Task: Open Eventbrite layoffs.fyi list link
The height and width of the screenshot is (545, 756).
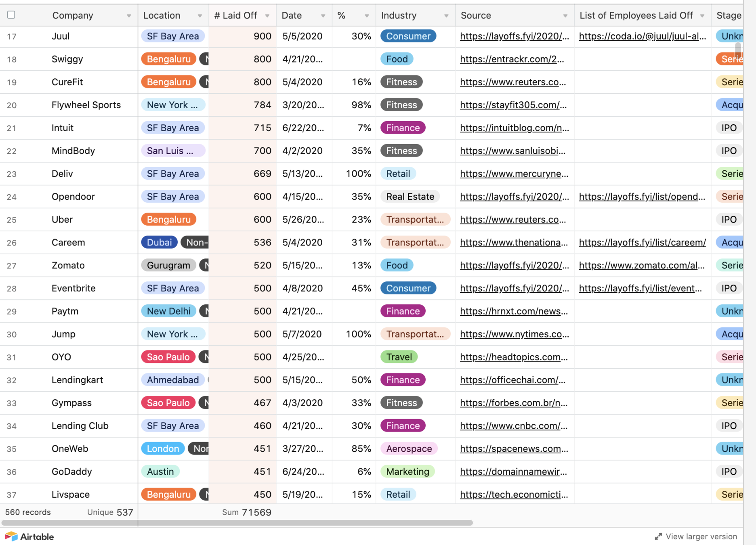Action: [x=640, y=289]
